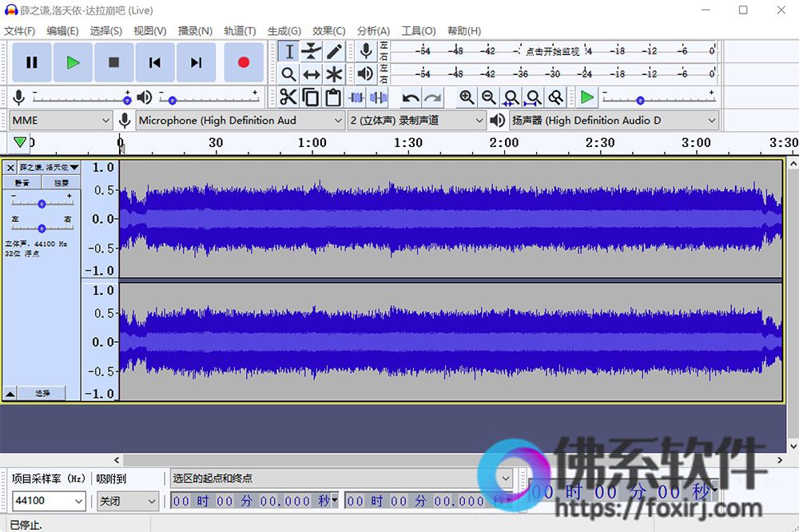Click the vertical scrollbar up arrow
799x532 pixels.
click(x=793, y=164)
